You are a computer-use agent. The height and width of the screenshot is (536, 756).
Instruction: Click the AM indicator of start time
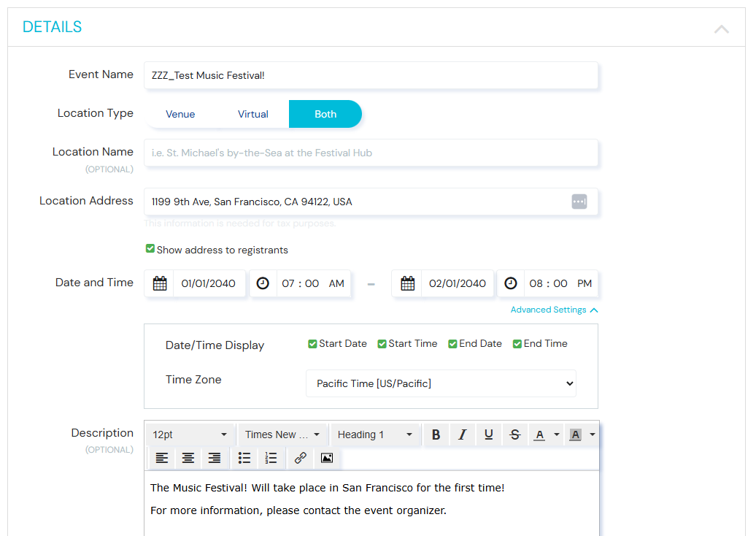(336, 283)
